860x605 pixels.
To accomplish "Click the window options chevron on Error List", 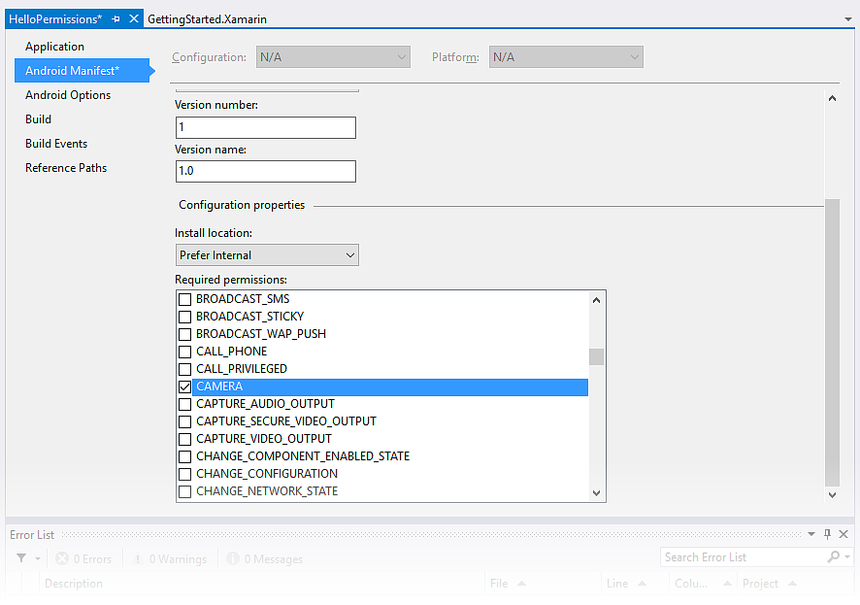I will point(810,534).
